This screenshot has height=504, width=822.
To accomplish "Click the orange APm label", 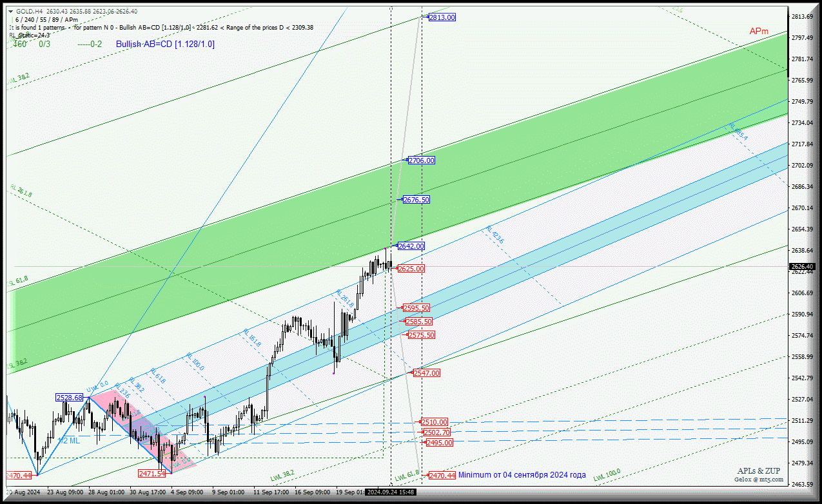I will tap(758, 31).
